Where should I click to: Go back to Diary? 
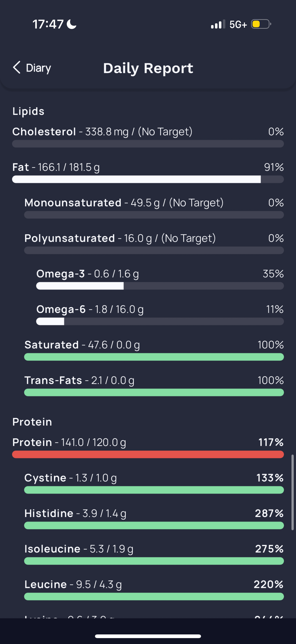pyautogui.click(x=32, y=68)
